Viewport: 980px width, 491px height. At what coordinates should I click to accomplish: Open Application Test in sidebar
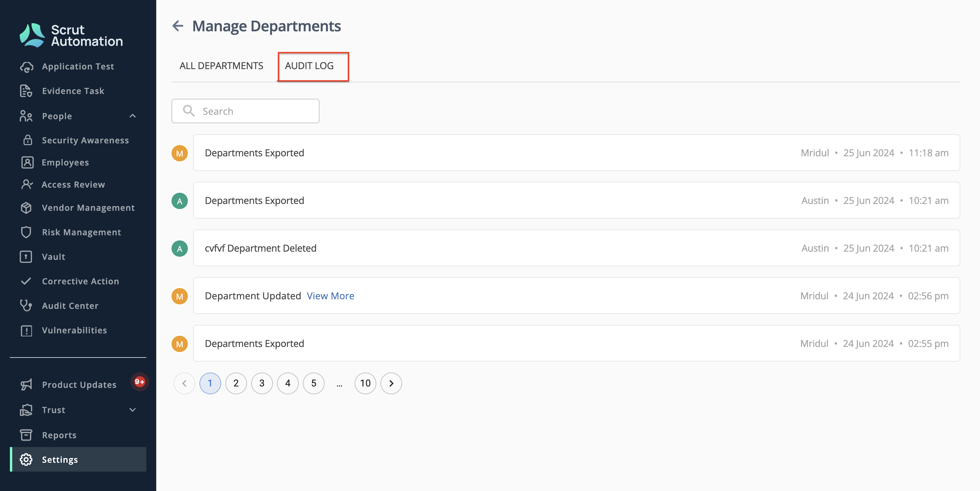tap(78, 67)
